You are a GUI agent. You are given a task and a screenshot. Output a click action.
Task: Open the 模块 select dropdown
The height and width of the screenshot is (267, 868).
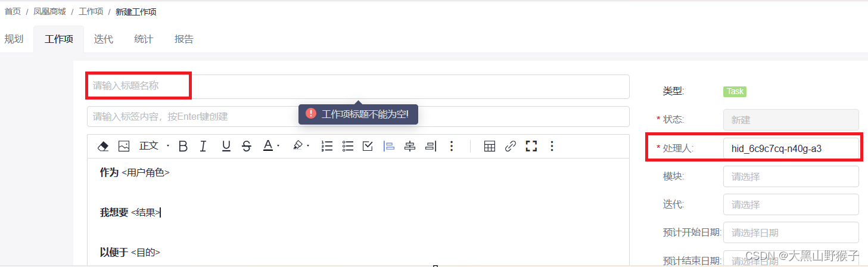791,176
